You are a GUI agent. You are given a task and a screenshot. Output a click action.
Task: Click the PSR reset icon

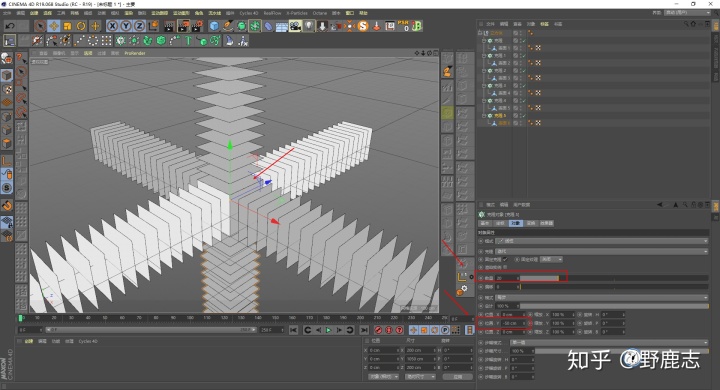coord(403,26)
